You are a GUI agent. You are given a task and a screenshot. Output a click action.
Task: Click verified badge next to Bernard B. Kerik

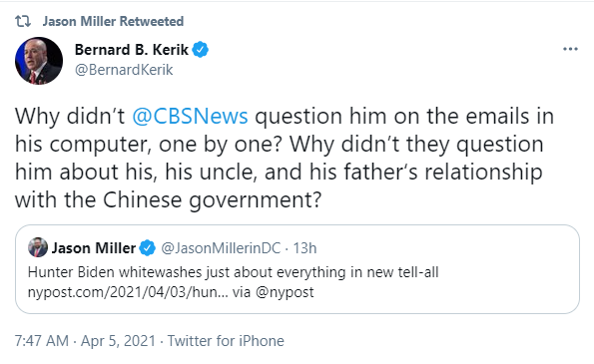click(x=200, y=50)
